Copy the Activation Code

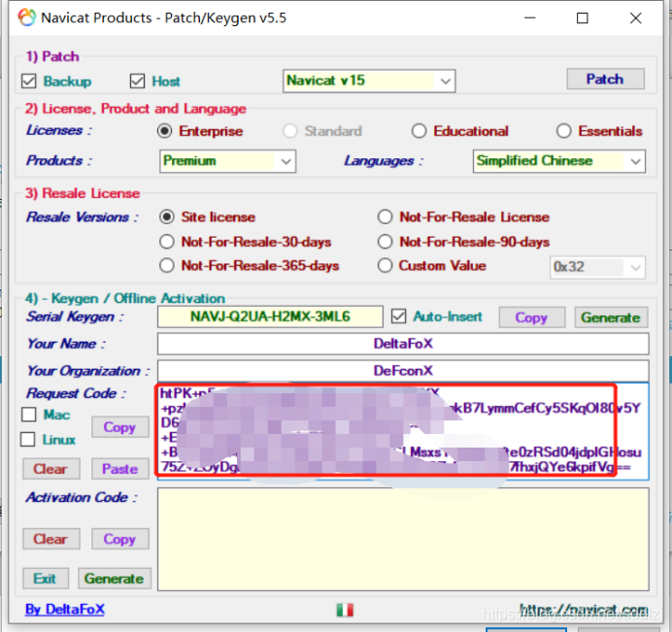click(120, 539)
